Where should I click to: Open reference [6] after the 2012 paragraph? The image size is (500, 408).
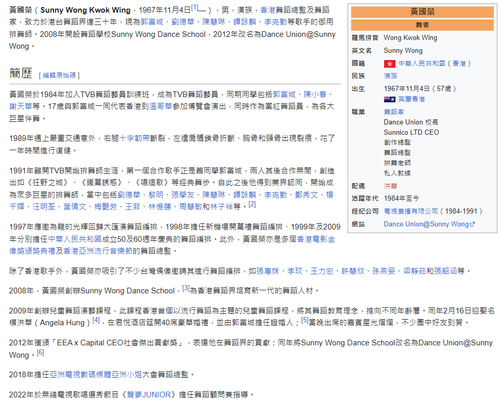pos(40,352)
